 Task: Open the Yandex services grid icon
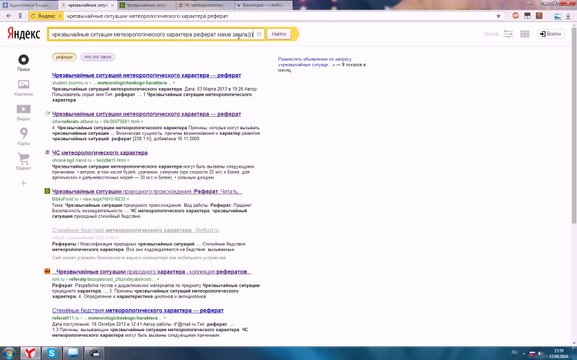click(525, 34)
